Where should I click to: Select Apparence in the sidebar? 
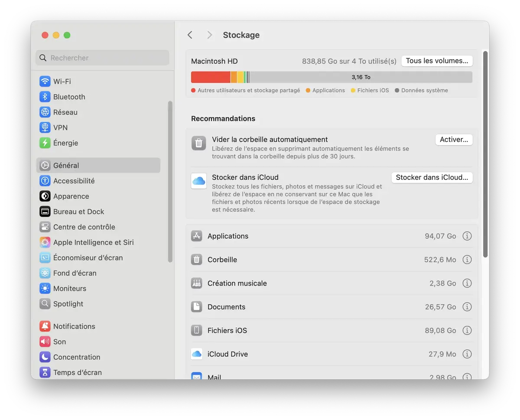point(71,196)
